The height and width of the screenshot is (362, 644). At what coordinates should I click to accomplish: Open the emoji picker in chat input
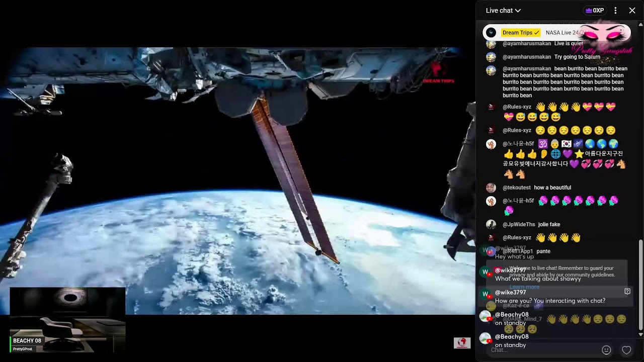click(x=606, y=350)
